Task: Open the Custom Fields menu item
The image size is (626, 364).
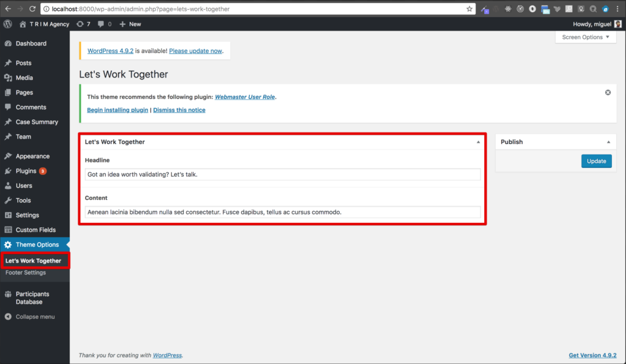Action: pyautogui.click(x=35, y=230)
